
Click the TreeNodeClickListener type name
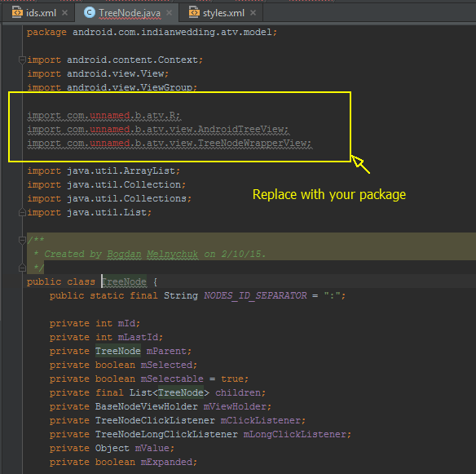click(x=155, y=420)
